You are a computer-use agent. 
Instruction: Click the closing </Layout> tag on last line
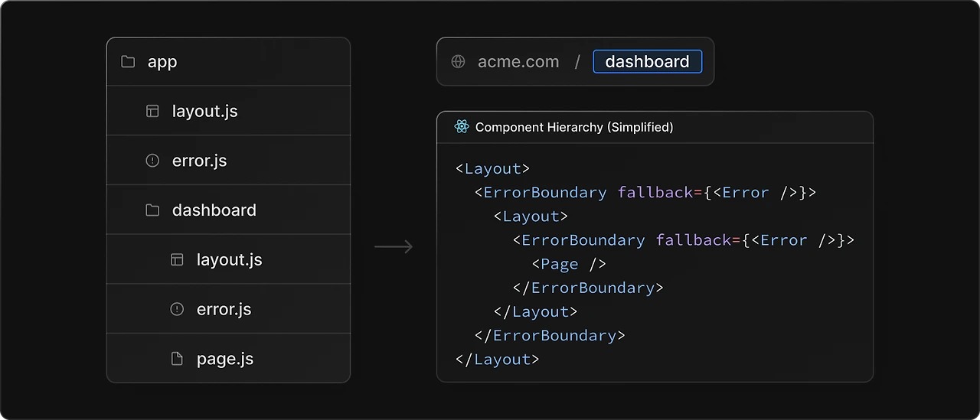tap(498, 360)
